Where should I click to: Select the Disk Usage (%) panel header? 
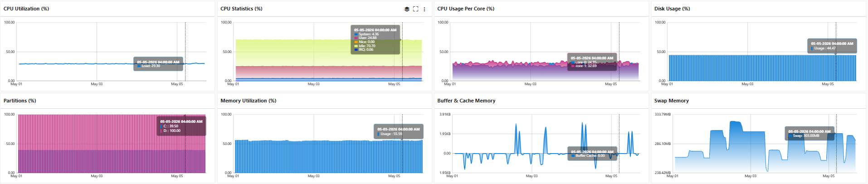coord(672,9)
